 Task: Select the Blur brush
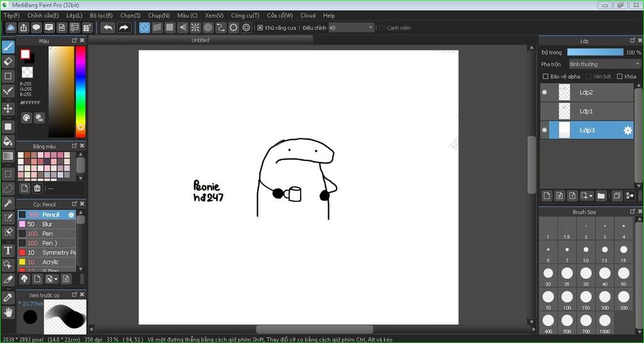click(x=47, y=224)
